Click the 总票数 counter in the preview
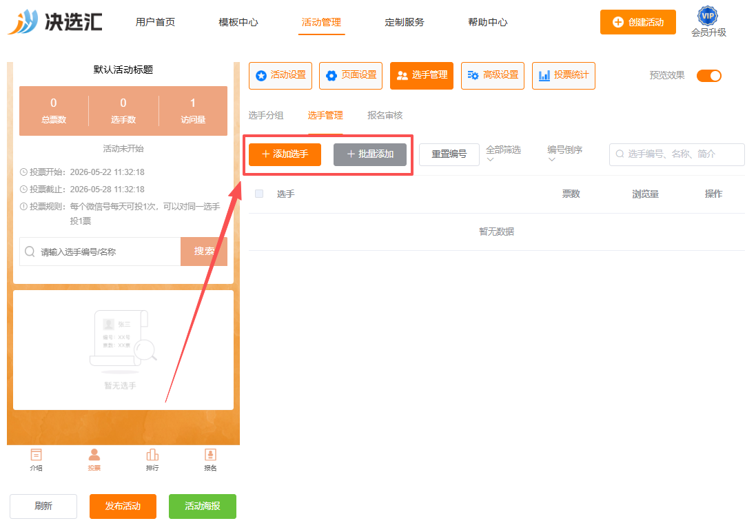The image size is (756, 532). click(x=54, y=111)
